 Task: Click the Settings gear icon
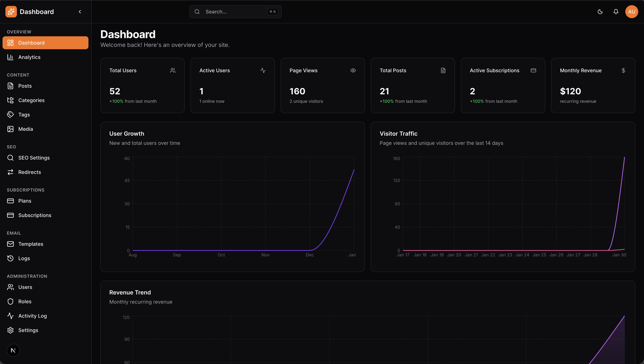pyautogui.click(x=10, y=330)
